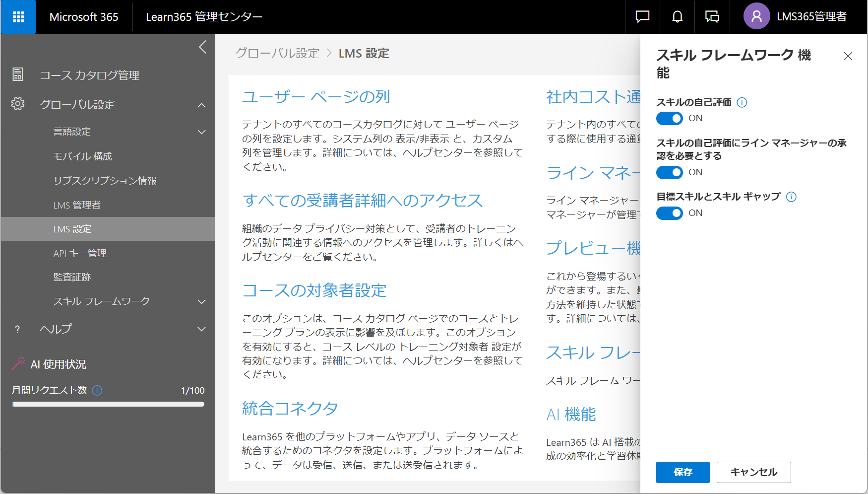Turn off line manager approval toggle

[x=670, y=172]
